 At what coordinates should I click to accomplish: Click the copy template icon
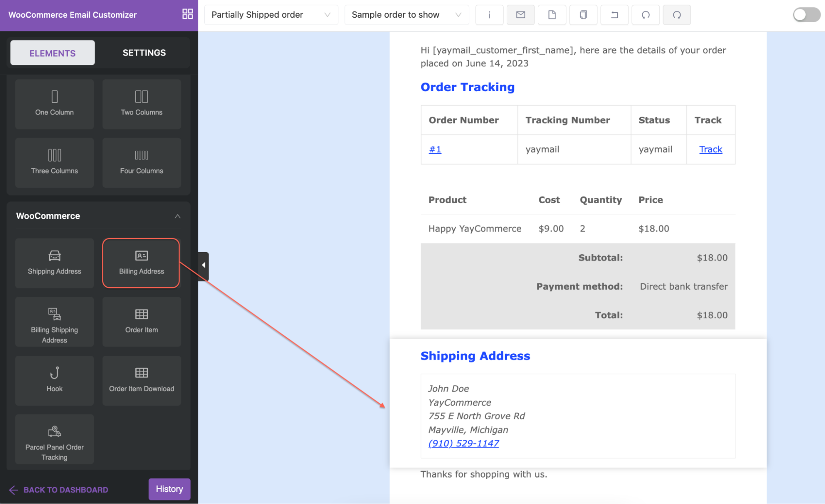pos(583,15)
